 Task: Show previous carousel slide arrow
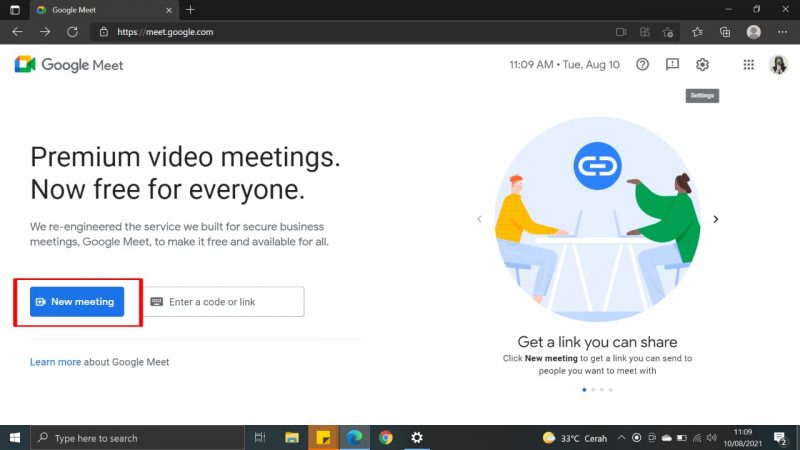479,219
